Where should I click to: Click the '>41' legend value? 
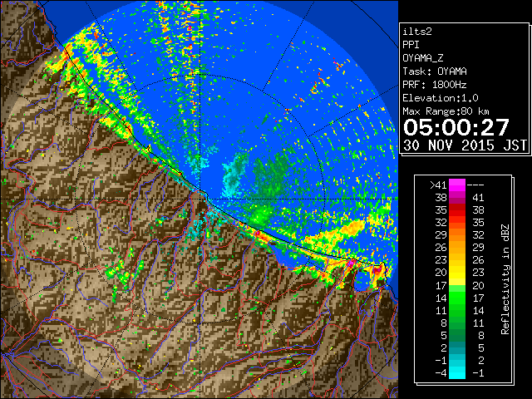pyautogui.click(x=438, y=185)
